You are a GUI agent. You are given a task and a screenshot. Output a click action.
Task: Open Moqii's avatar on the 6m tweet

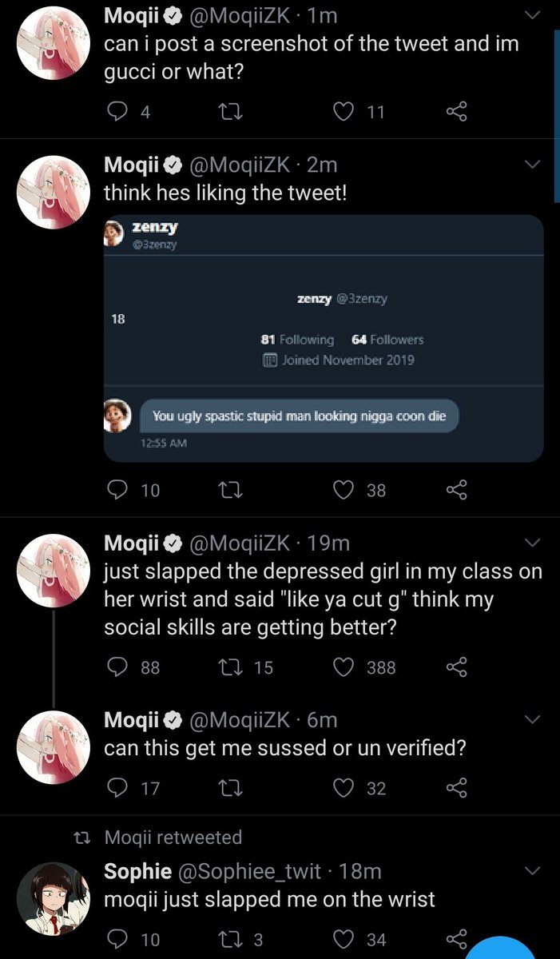pyautogui.click(x=53, y=746)
